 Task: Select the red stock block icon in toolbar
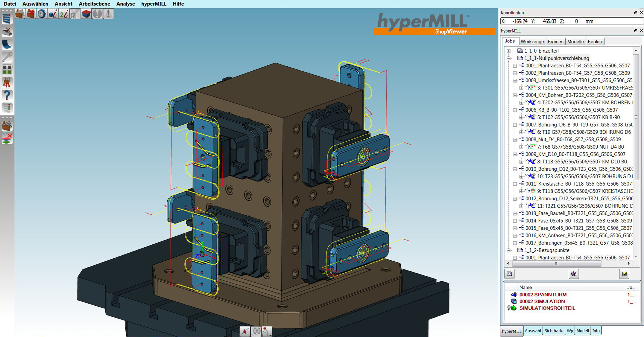pos(86,14)
